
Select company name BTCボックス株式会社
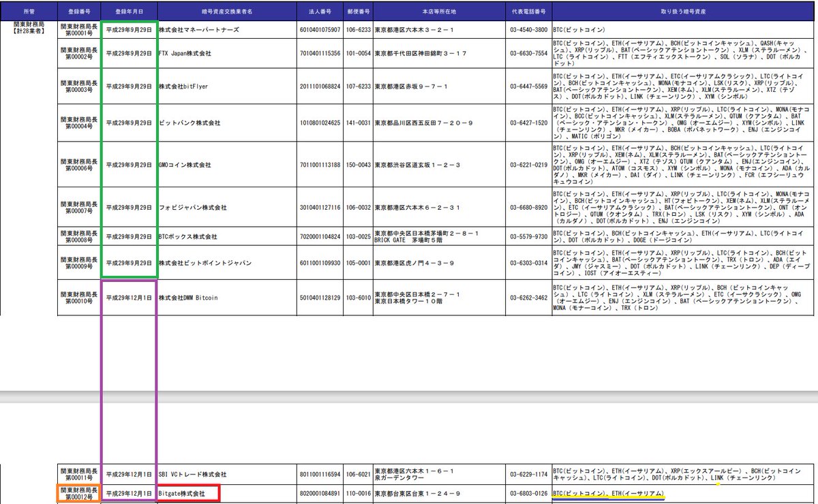coord(188,237)
